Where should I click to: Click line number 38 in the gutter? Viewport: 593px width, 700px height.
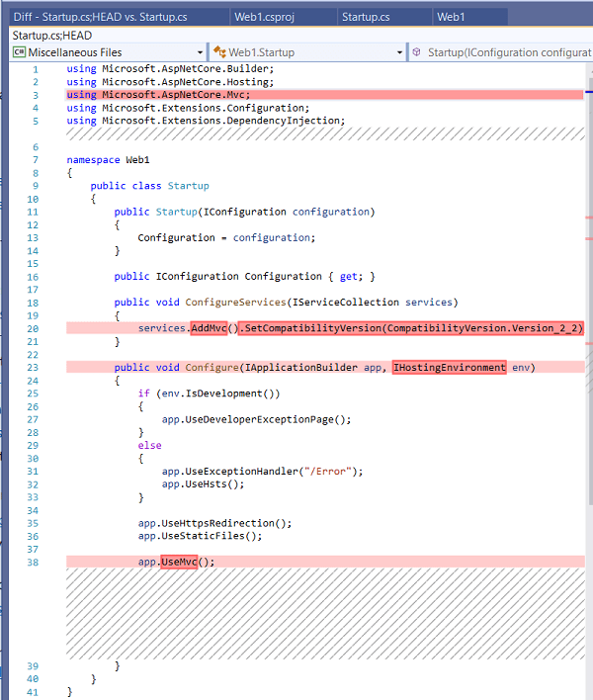[x=33, y=563]
